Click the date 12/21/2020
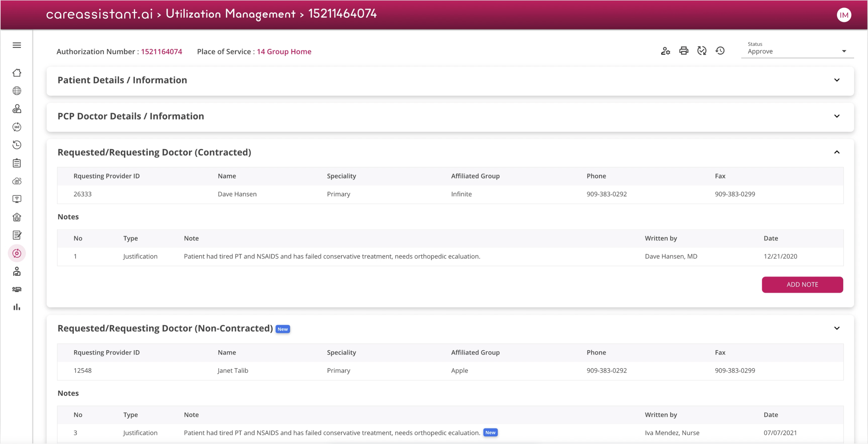Image resolution: width=868 pixels, height=444 pixels. pos(780,256)
